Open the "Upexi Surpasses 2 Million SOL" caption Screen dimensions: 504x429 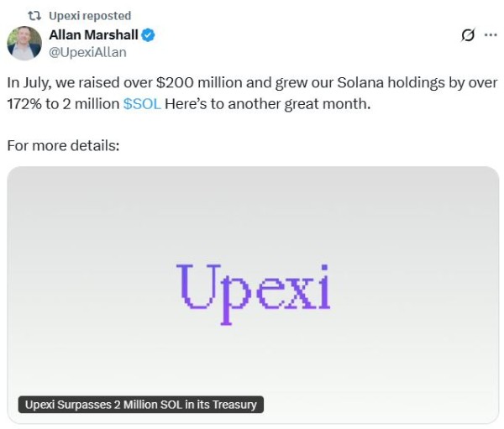[x=140, y=405]
